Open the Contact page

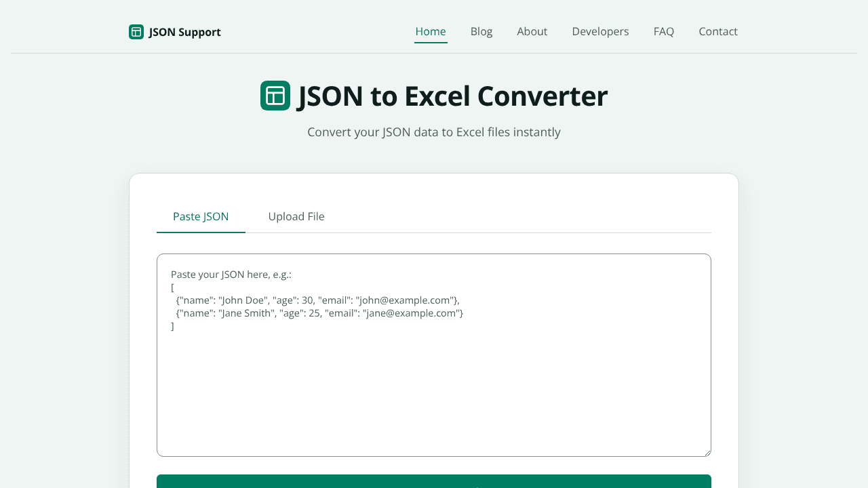tap(718, 31)
